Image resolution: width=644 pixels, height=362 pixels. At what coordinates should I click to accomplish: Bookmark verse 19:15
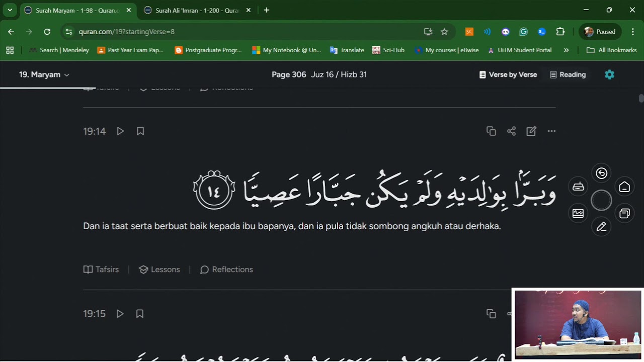140,314
